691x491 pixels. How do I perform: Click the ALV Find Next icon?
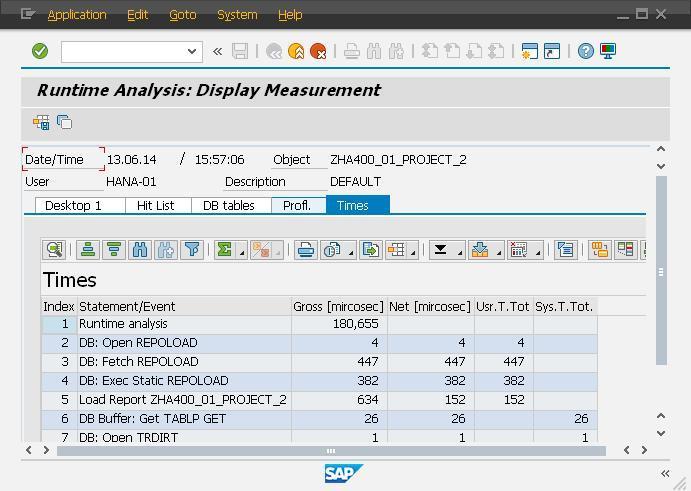(x=166, y=250)
